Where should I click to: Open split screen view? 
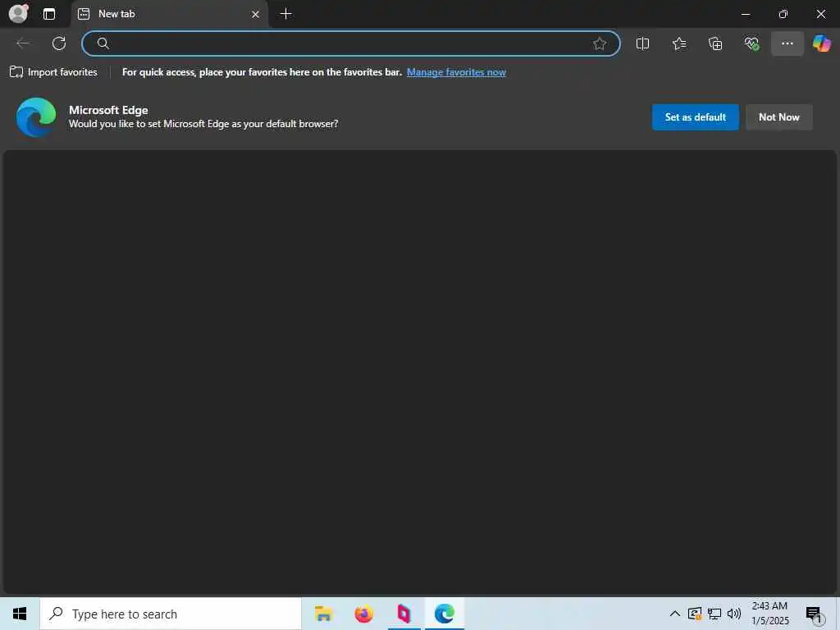click(642, 43)
